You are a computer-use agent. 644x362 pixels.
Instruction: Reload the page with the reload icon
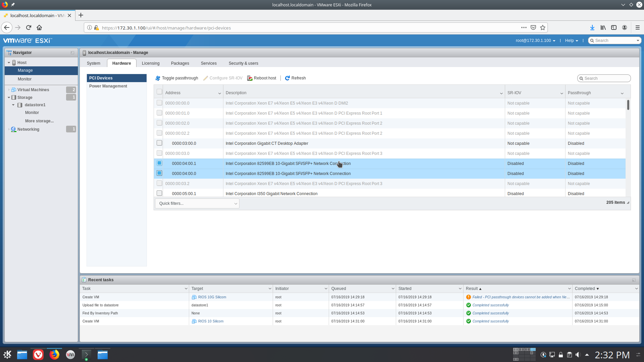click(x=29, y=27)
